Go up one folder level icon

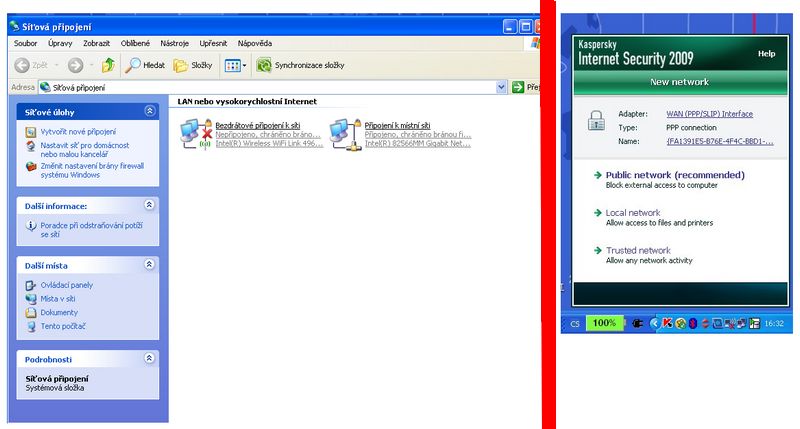[108, 65]
